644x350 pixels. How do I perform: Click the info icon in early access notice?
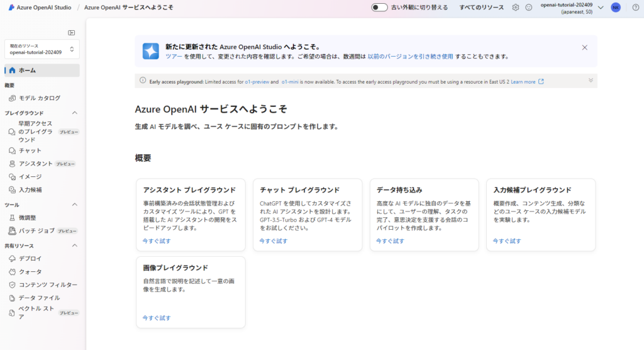click(x=143, y=81)
